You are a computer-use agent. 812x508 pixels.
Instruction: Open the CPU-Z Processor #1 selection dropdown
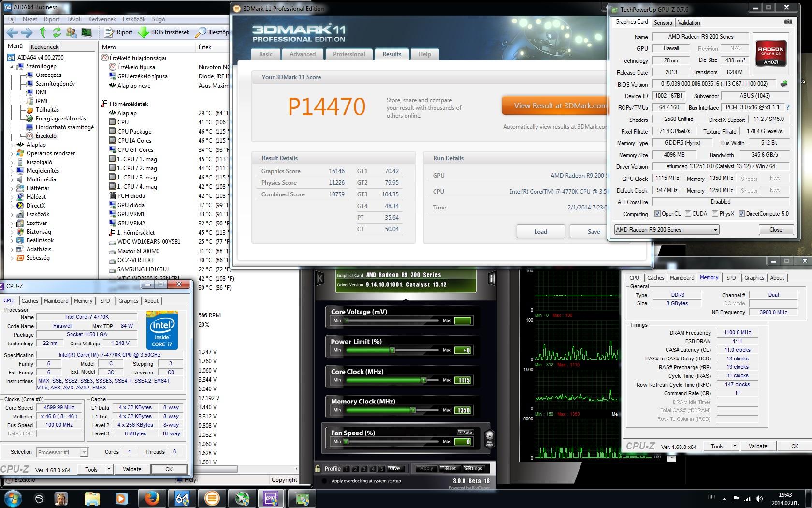coord(62,452)
